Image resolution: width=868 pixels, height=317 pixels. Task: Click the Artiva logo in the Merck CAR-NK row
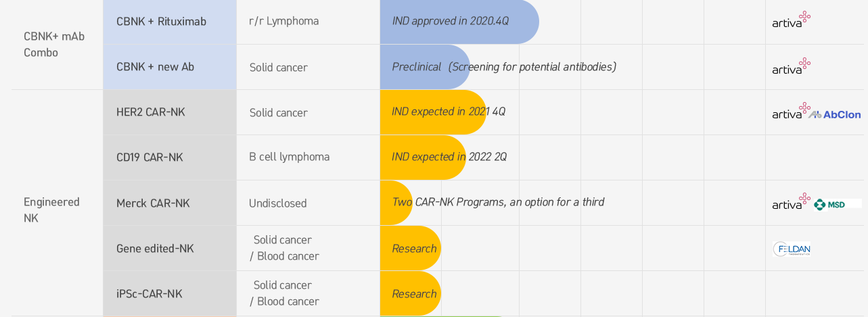click(x=791, y=201)
